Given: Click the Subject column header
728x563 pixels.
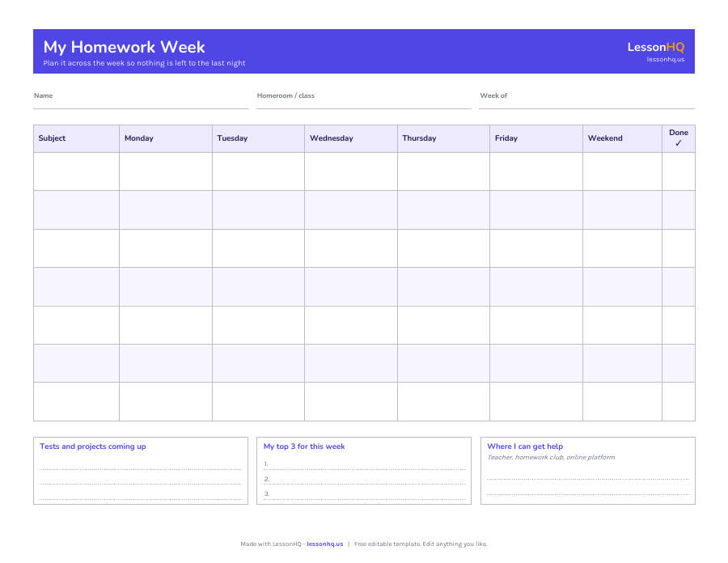Looking at the screenshot, I should point(76,138).
